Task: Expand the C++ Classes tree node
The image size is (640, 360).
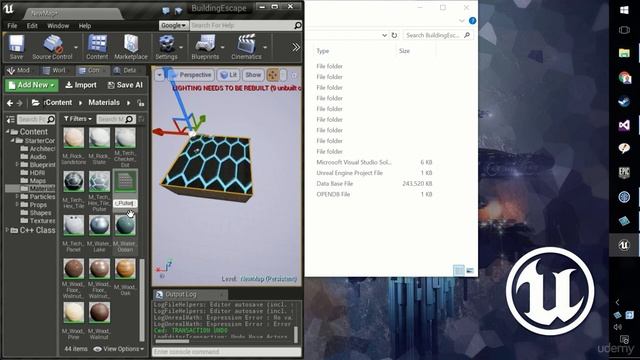Action: [x=7, y=230]
